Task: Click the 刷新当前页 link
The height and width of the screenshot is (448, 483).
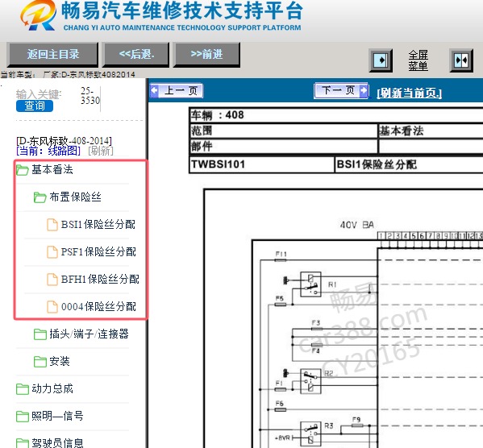Action: pyautogui.click(x=410, y=93)
